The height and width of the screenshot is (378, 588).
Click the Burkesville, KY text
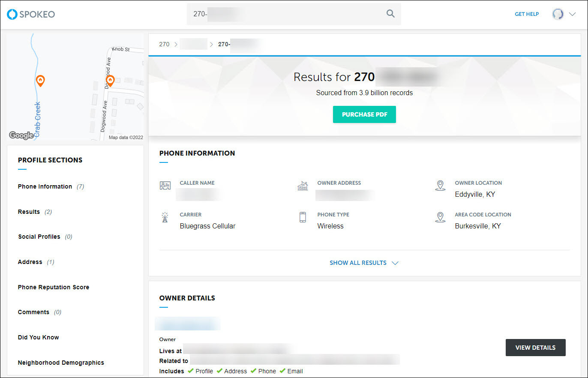coord(478,226)
